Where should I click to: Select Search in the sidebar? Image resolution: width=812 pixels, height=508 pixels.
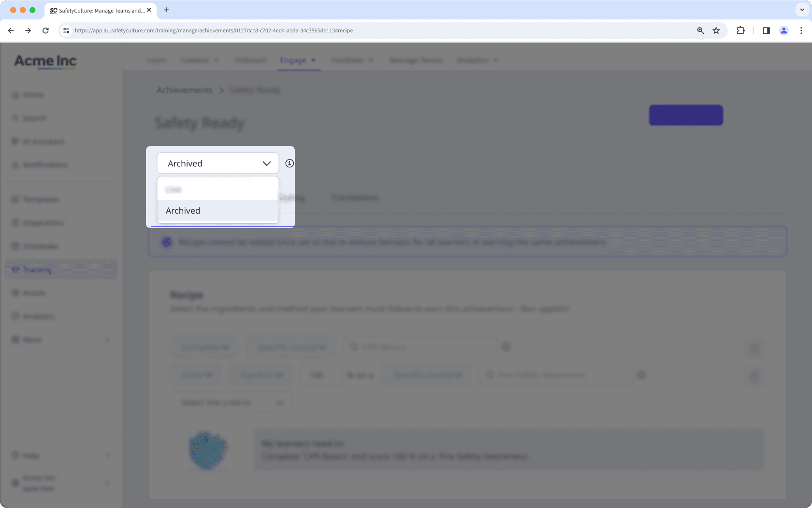[x=34, y=118]
